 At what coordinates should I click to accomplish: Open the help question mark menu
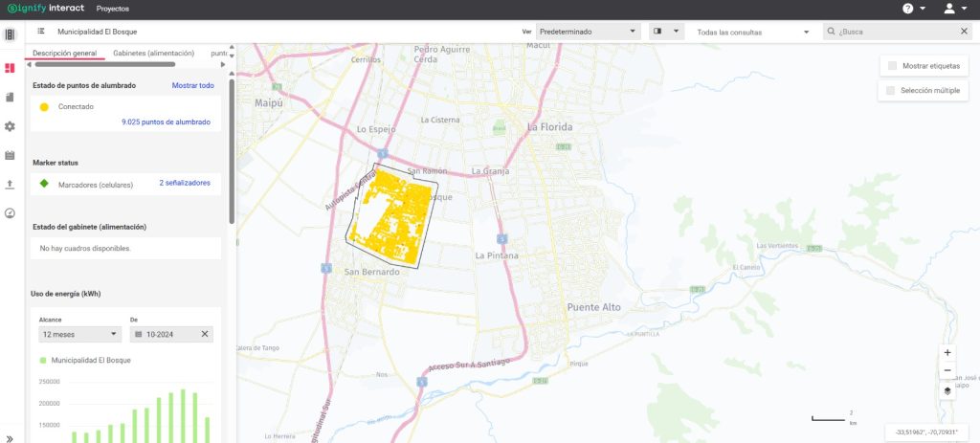913,8
